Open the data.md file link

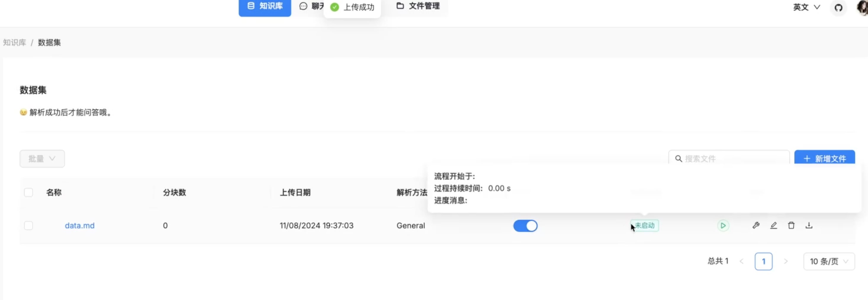[x=80, y=225]
